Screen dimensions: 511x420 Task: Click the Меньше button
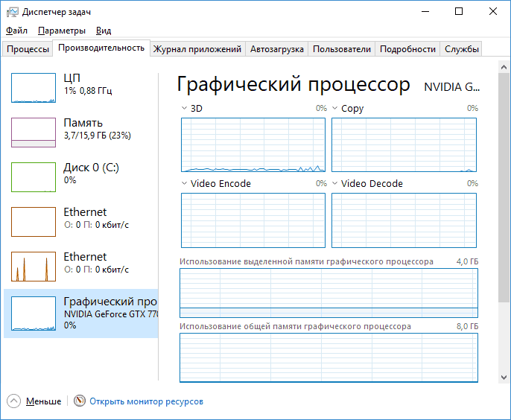click(44, 401)
